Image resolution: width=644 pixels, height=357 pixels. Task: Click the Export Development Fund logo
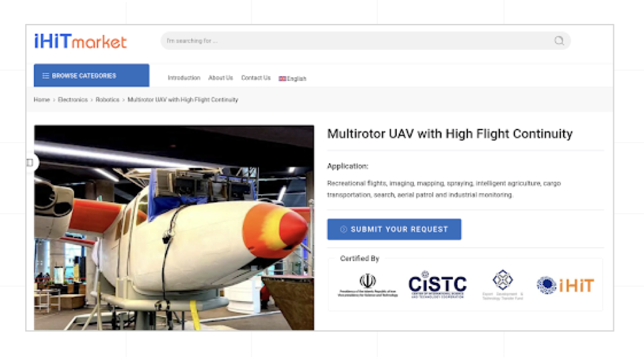tap(502, 285)
